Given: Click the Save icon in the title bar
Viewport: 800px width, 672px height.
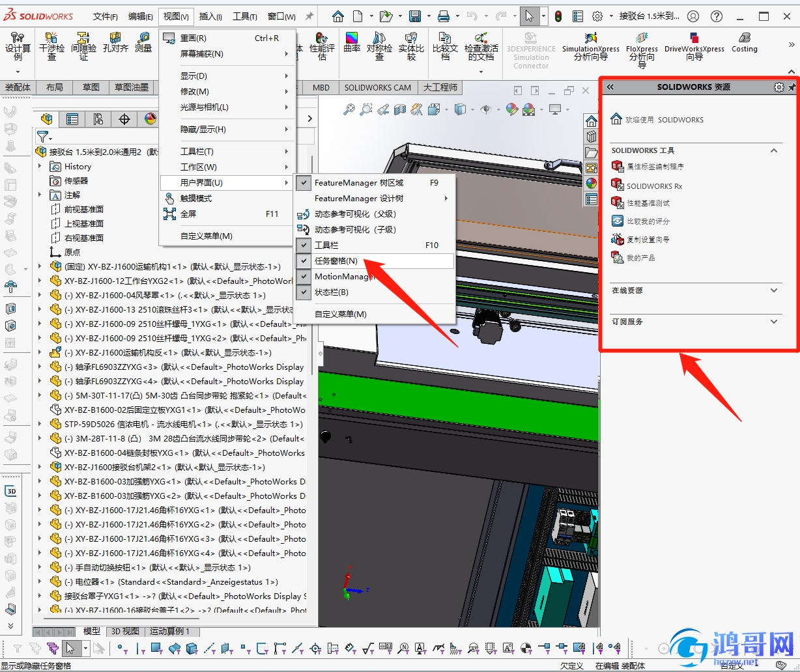Looking at the screenshot, I should point(415,16).
